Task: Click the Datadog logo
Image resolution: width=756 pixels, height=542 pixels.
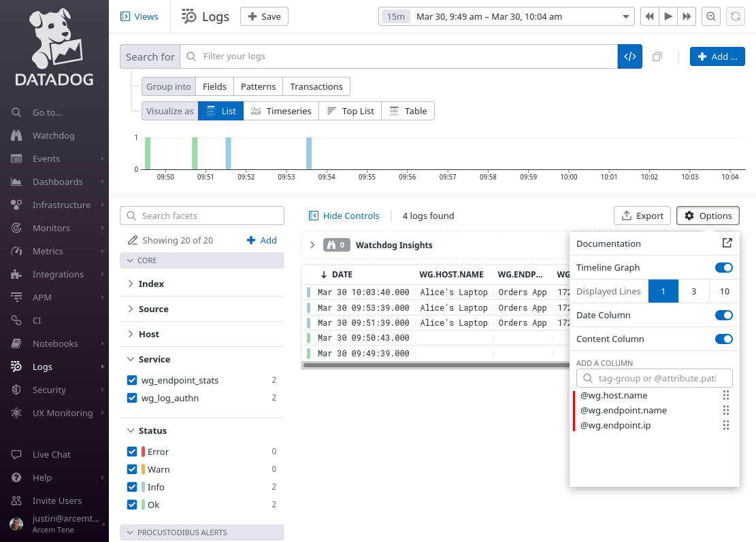Action: (54, 47)
